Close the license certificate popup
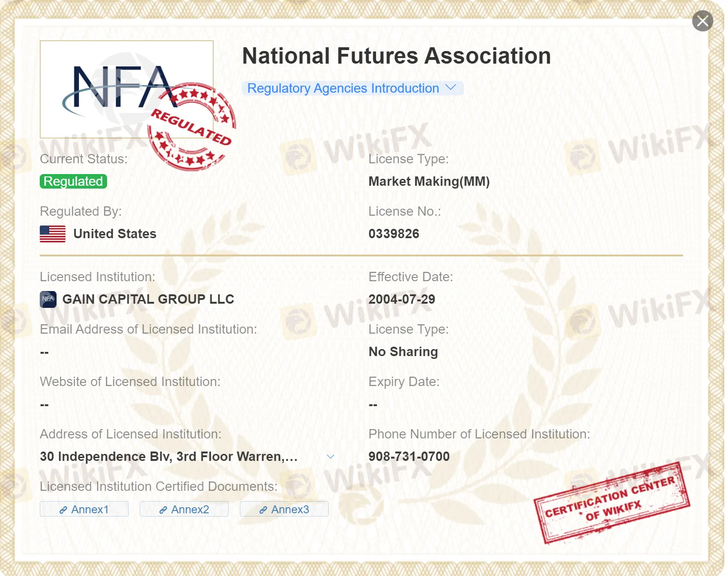 (702, 21)
